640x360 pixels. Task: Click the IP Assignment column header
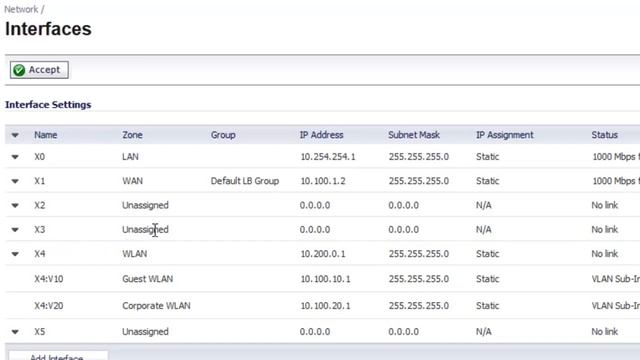pos(504,135)
